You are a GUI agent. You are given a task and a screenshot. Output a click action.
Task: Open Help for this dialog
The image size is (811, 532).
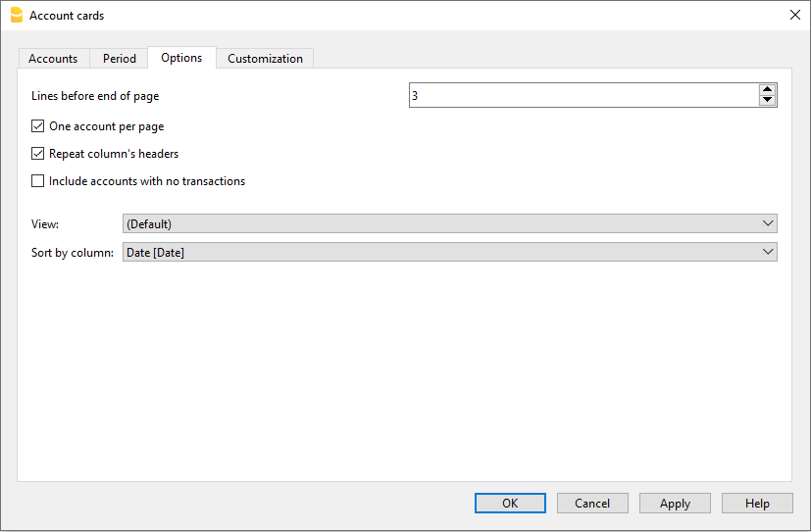pyautogui.click(x=757, y=503)
